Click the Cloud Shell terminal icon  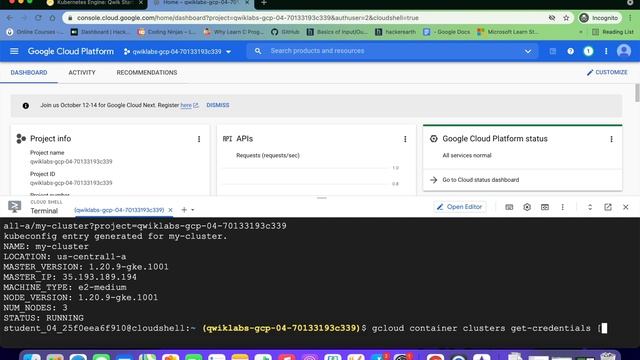tap(15, 207)
